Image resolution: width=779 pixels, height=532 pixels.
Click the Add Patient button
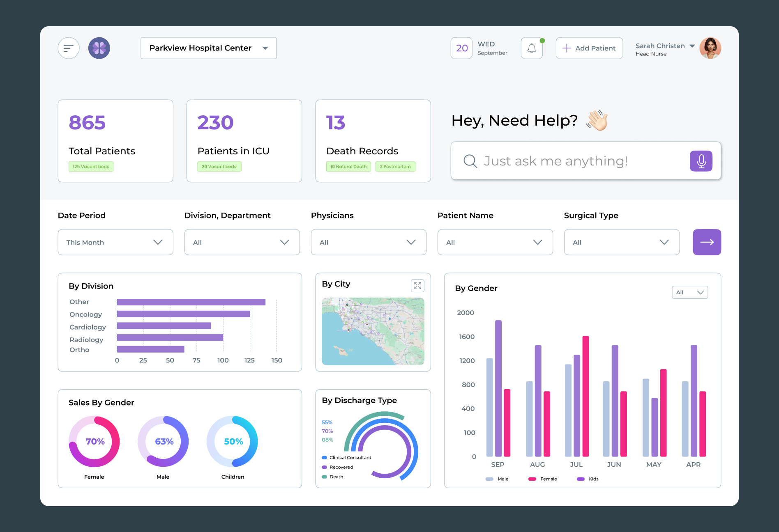pyautogui.click(x=589, y=48)
